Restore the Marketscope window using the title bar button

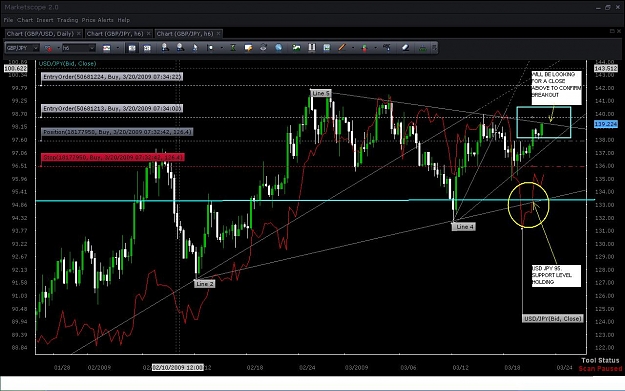click(x=608, y=7)
